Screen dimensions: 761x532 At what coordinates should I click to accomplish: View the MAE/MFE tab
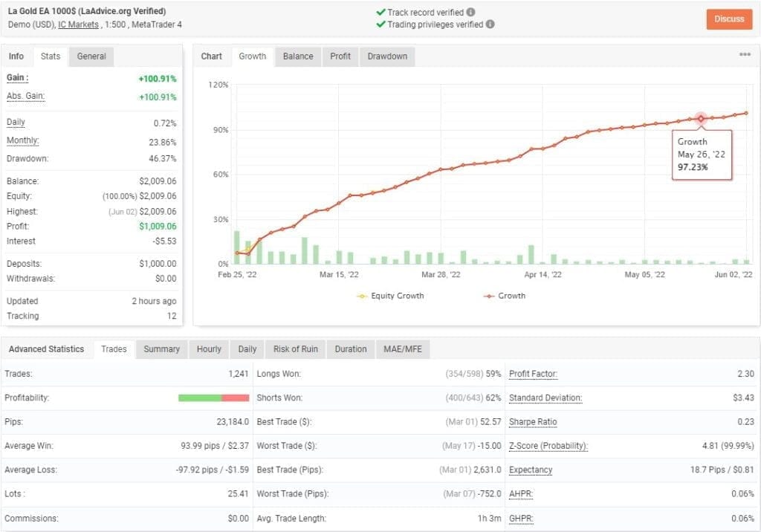(x=403, y=349)
